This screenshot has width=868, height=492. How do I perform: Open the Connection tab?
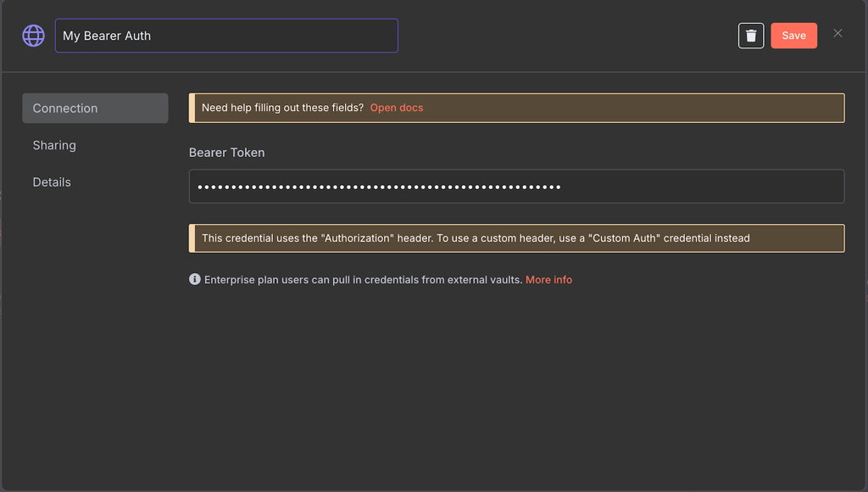pos(95,108)
